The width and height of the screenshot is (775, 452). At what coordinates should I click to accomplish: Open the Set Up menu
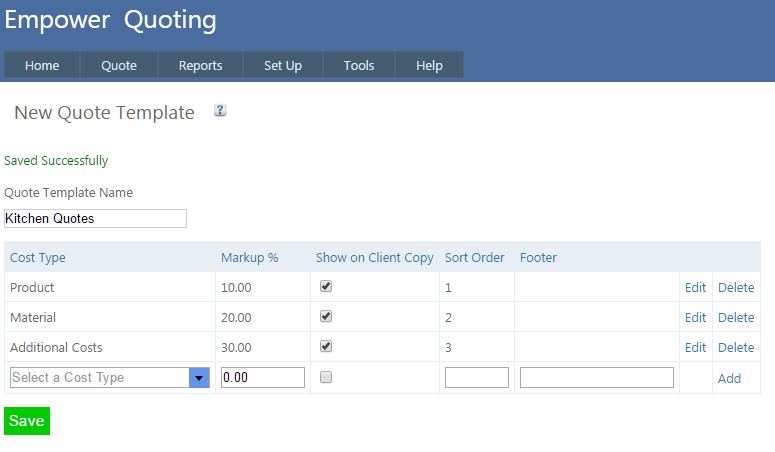tap(283, 66)
